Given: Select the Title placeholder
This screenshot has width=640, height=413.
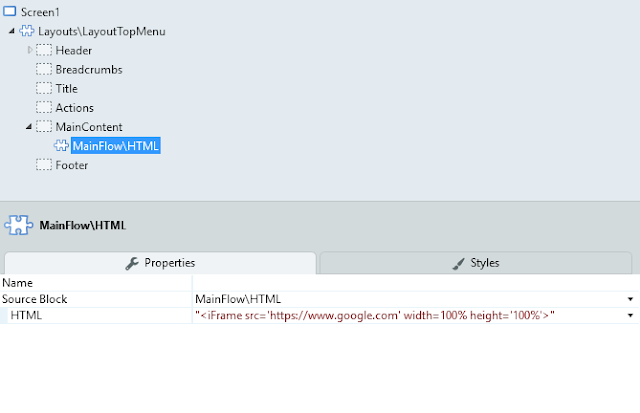Looking at the screenshot, I should (x=67, y=89).
